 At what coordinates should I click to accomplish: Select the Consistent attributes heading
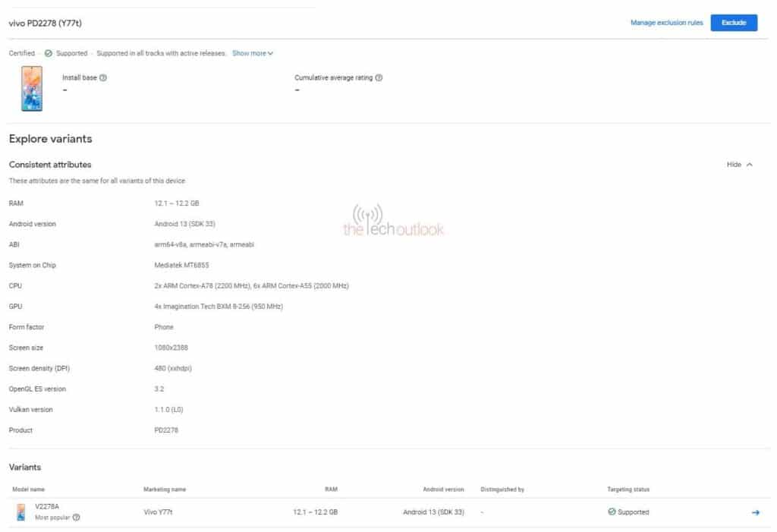coord(50,165)
